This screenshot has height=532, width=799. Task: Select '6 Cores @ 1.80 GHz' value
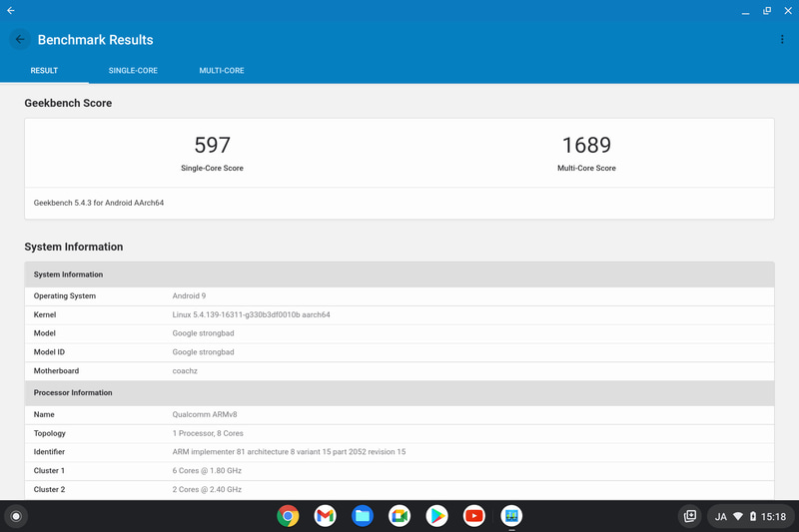coord(207,470)
